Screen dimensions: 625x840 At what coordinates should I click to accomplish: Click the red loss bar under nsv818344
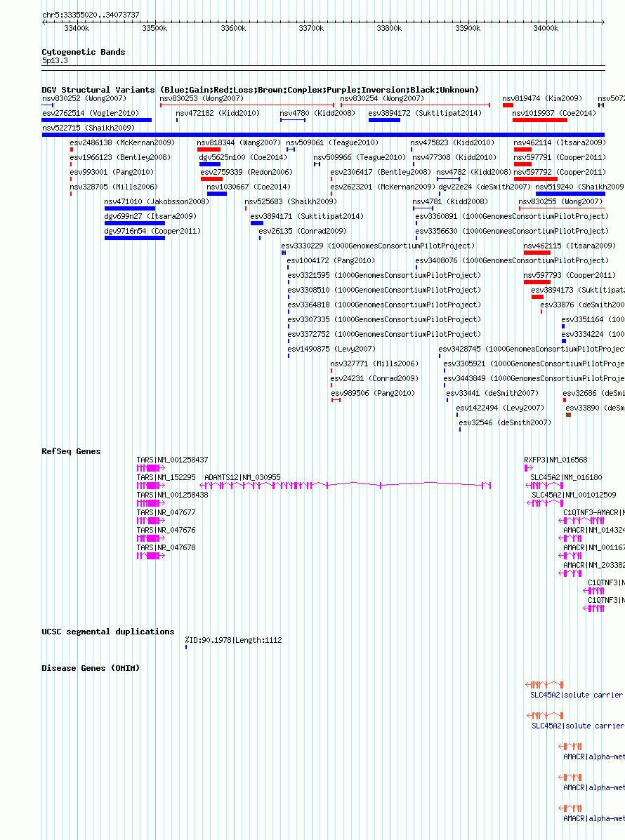pos(209,149)
